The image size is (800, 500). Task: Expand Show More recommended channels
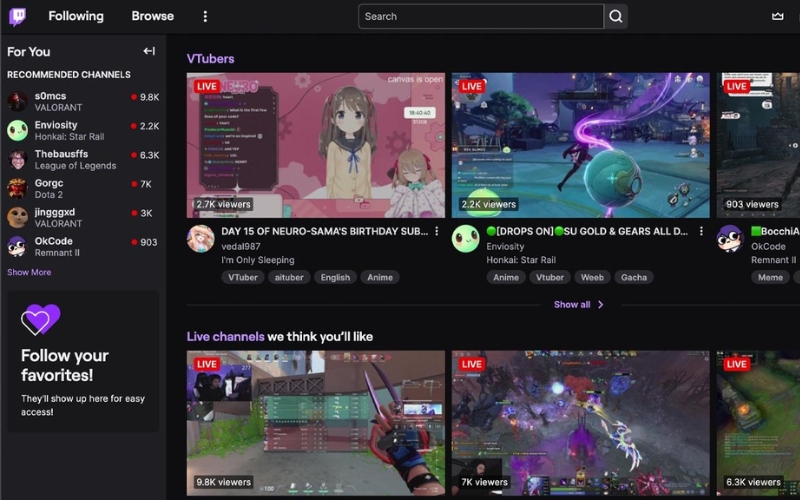point(29,272)
